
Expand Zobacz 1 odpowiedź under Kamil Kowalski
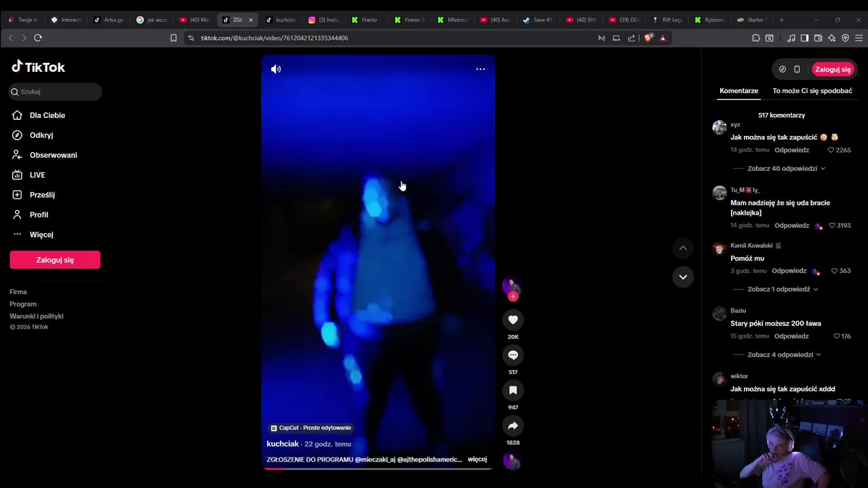pos(783,289)
